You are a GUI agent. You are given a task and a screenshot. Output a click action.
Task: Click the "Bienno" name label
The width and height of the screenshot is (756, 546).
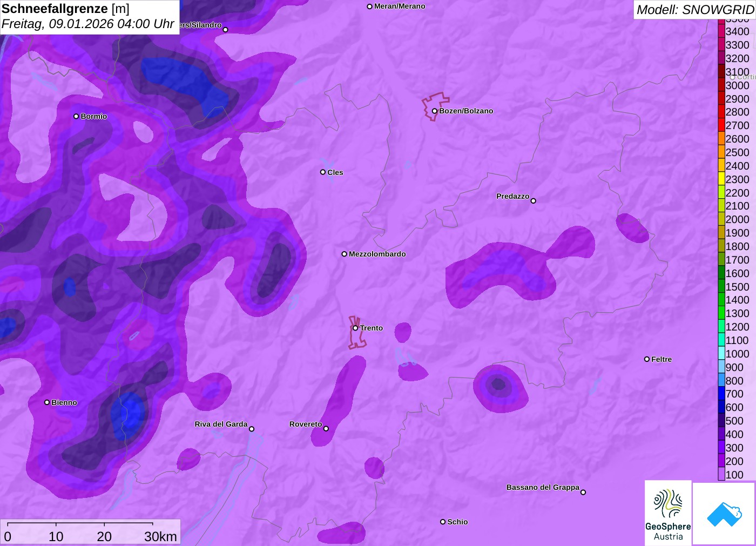pyautogui.click(x=64, y=402)
